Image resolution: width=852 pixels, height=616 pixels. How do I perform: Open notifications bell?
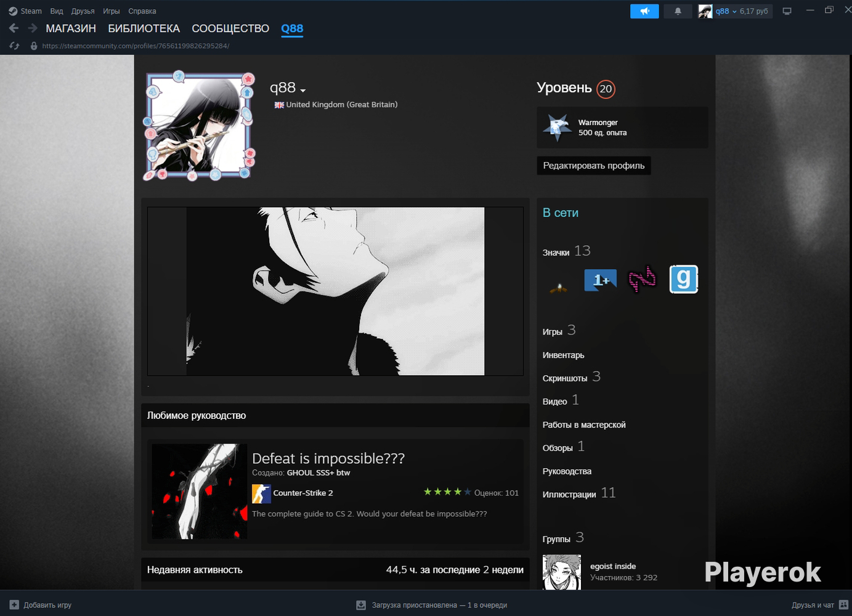678,11
